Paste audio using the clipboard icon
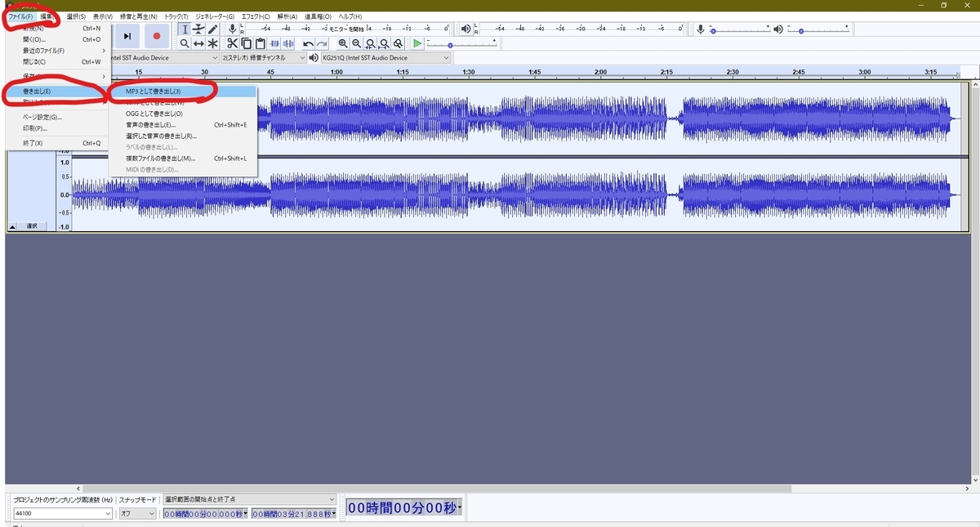Screen dimensions: 980x527 [261, 43]
